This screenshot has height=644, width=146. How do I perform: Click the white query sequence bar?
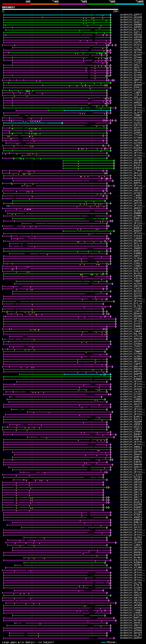[60, 10]
